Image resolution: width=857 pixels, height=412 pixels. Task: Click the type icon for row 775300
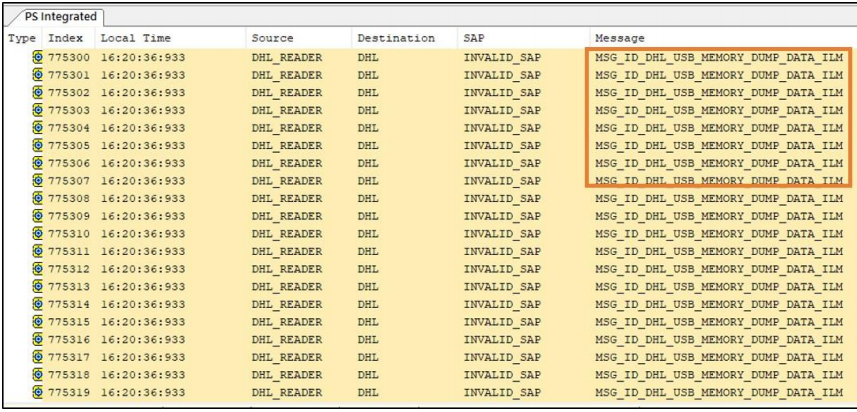click(38, 57)
